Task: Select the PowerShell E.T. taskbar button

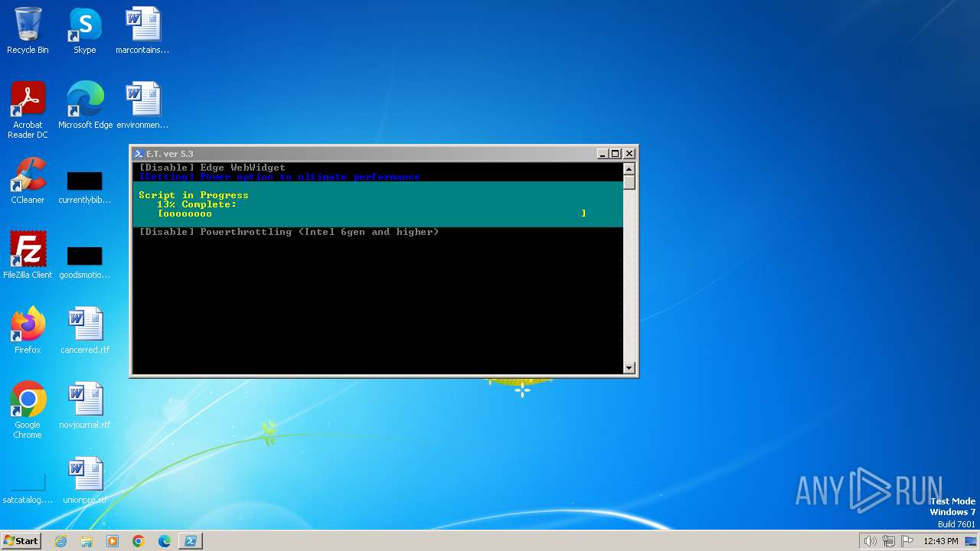Action: click(191, 541)
